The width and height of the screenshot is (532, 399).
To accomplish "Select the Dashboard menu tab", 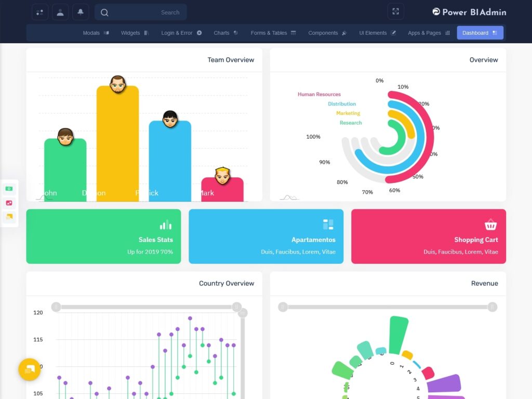I will pos(480,33).
